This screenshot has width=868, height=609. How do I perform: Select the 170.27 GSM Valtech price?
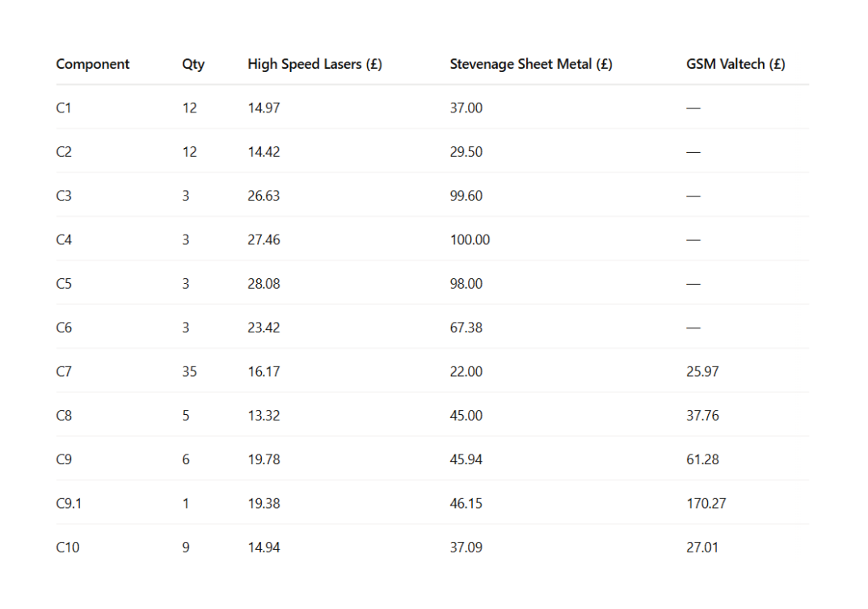[706, 504]
